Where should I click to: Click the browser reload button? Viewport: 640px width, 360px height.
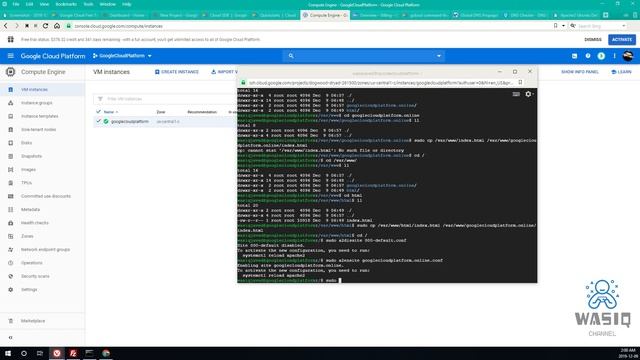[45, 26]
